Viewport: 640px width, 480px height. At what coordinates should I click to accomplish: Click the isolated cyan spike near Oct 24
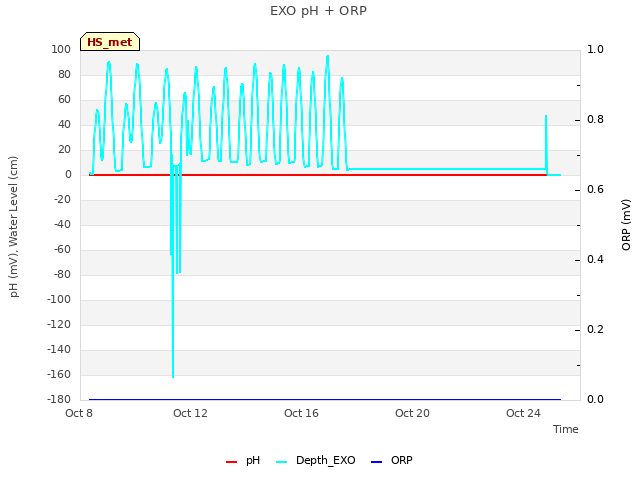[546, 118]
